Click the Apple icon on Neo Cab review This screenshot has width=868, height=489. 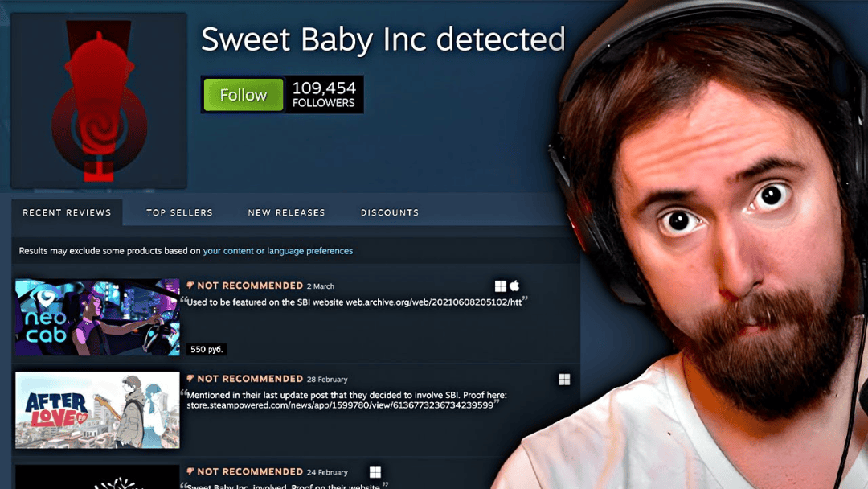pyautogui.click(x=515, y=286)
